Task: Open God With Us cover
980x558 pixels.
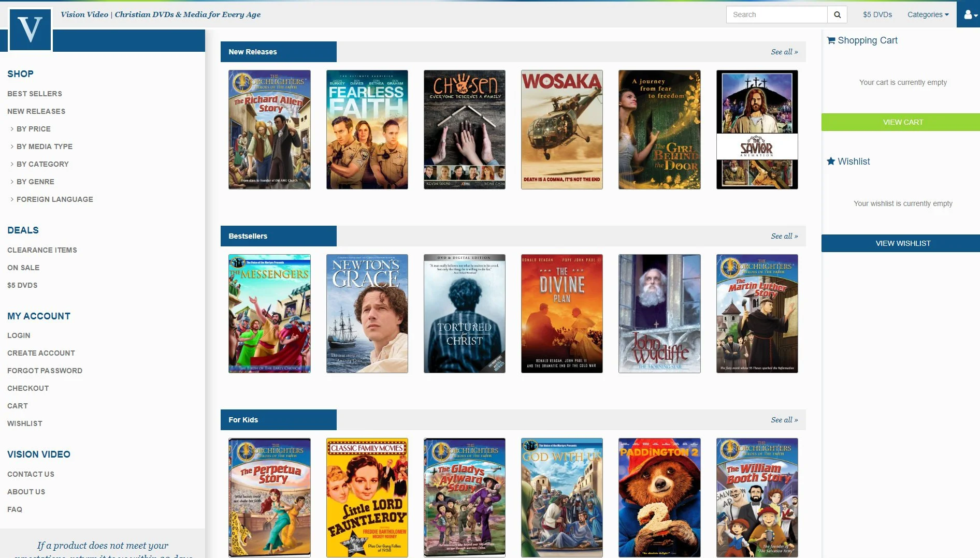Action: [x=561, y=497]
